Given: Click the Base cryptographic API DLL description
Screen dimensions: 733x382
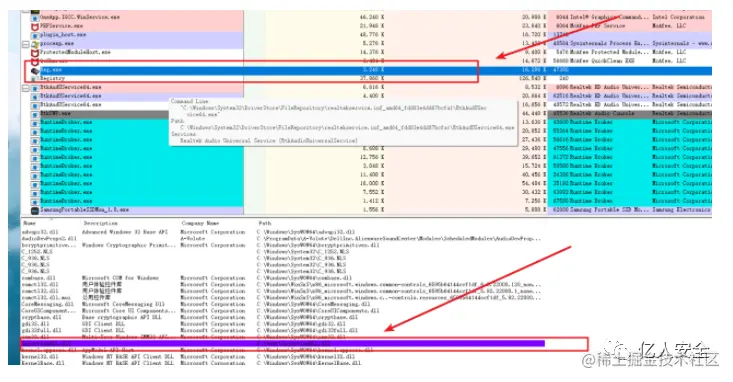Looking at the screenshot, I should 122,317.
